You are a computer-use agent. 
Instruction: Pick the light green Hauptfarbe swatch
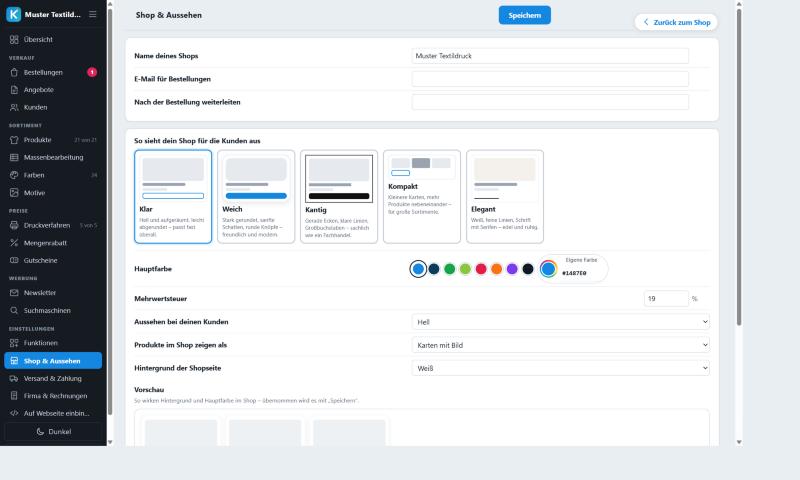click(x=465, y=269)
